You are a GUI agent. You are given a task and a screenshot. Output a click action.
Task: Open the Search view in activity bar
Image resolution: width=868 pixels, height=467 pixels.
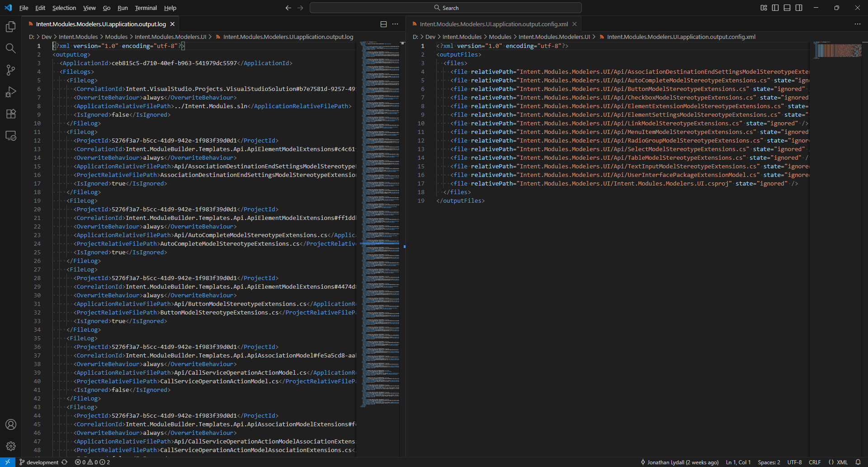(11, 48)
